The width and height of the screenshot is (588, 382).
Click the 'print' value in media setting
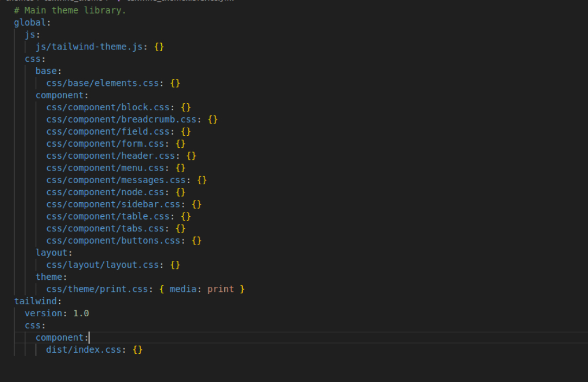pyautogui.click(x=220, y=289)
